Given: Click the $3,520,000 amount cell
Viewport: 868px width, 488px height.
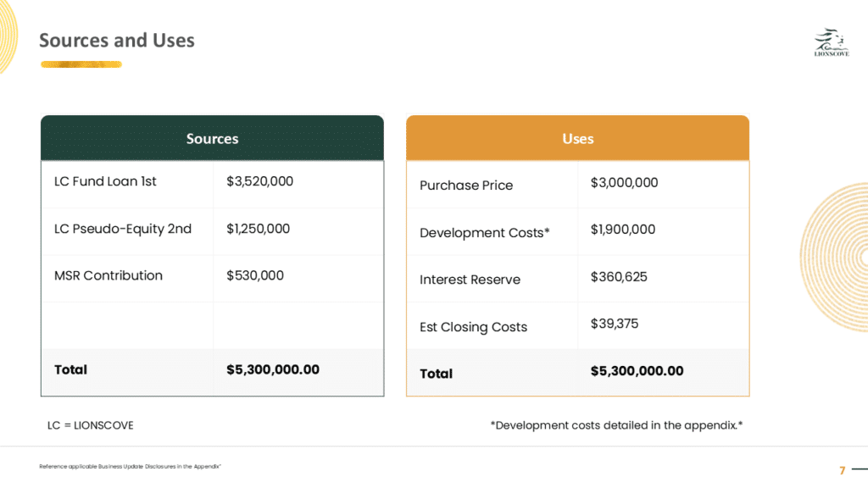Looking at the screenshot, I should pyautogui.click(x=259, y=181).
